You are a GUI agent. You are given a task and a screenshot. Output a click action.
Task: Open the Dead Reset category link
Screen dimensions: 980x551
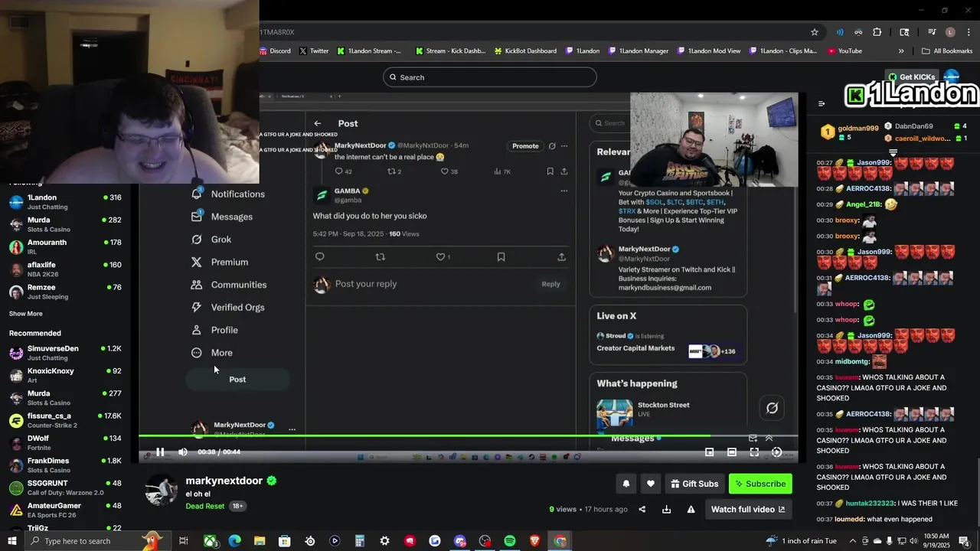coord(205,507)
